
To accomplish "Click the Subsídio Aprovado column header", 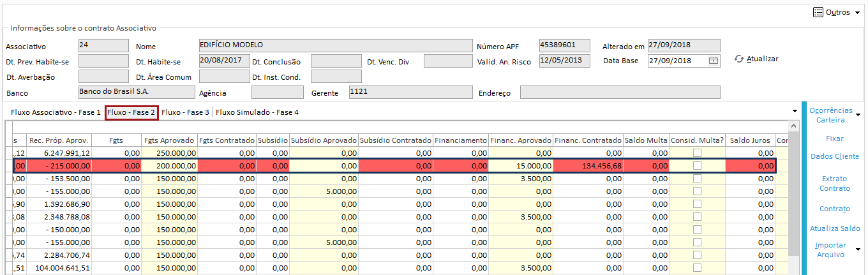I will pyautogui.click(x=323, y=140).
